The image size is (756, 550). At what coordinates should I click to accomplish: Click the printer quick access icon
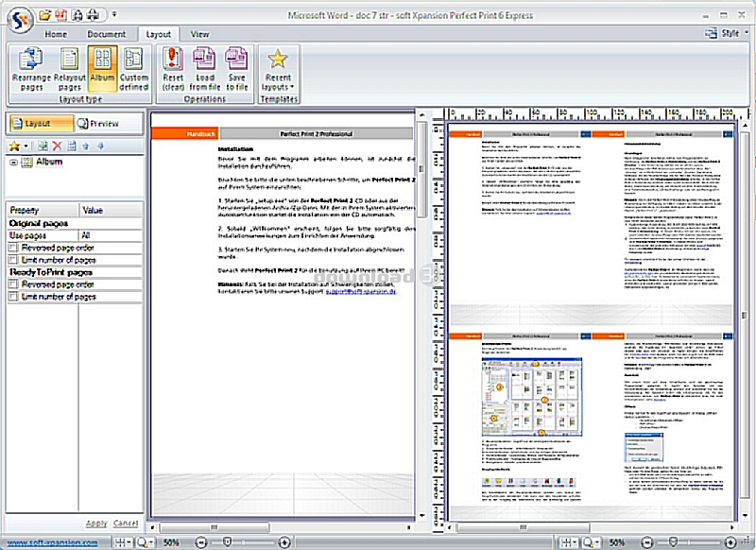click(x=93, y=15)
